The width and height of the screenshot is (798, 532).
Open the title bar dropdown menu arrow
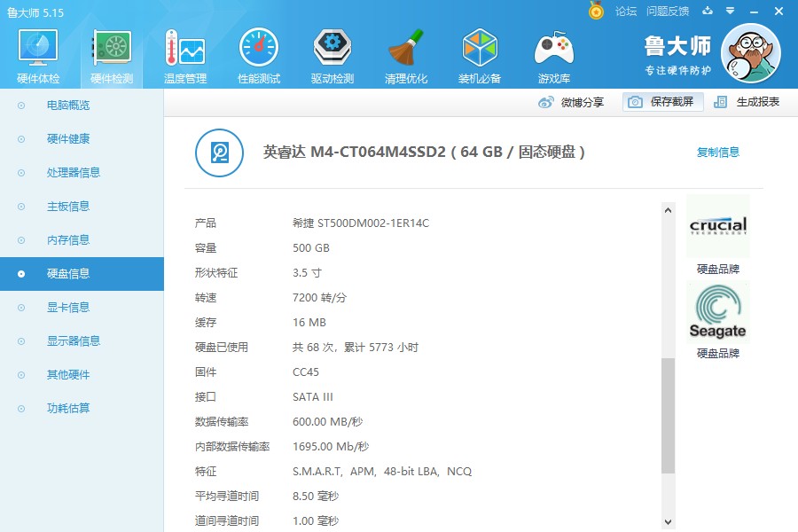(x=731, y=11)
